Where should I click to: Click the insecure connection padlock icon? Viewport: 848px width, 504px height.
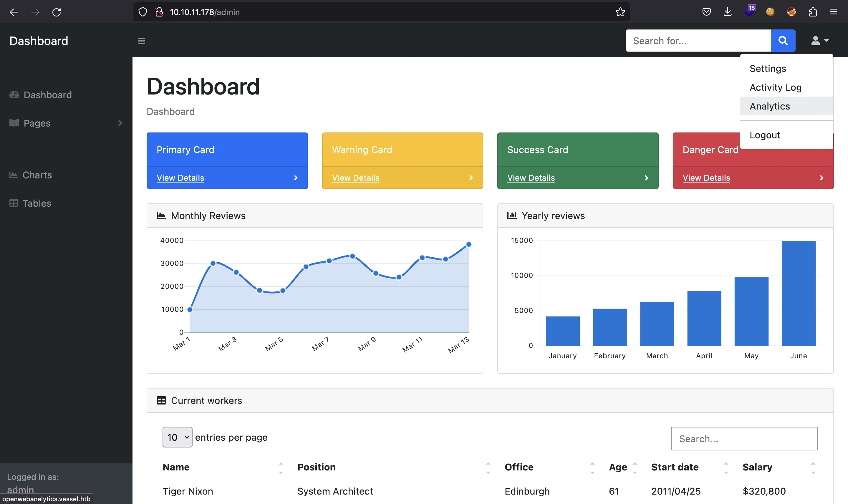(159, 12)
